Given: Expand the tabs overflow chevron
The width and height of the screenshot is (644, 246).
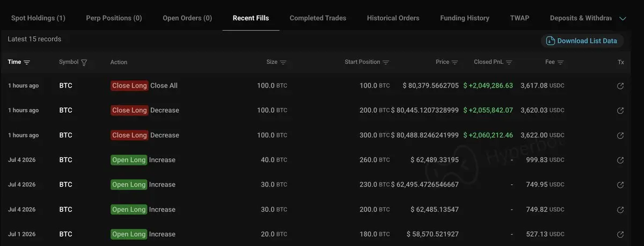Looking at the screenshot, I should [623, 18].
